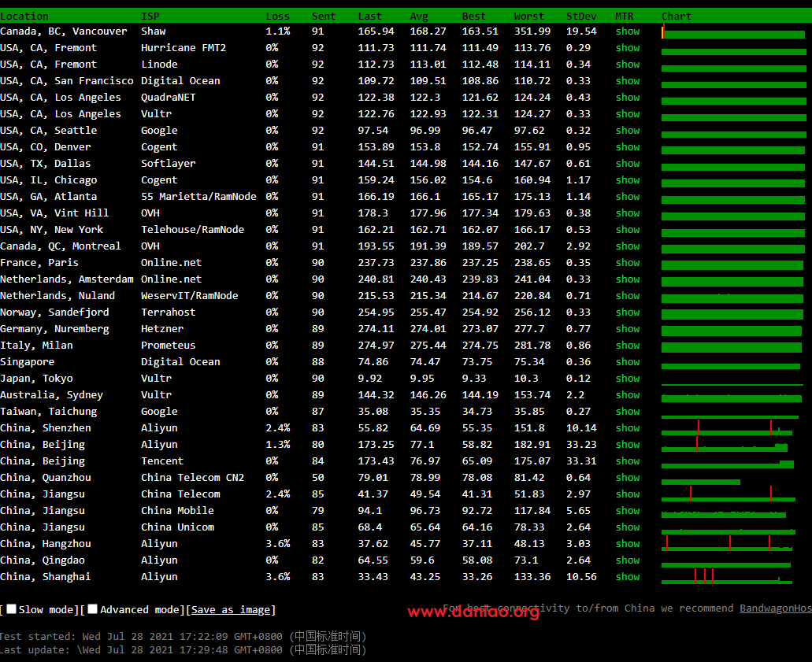
Task: Select the 'Japan, Tokyo' location text
Action: [x=36, y=379]
